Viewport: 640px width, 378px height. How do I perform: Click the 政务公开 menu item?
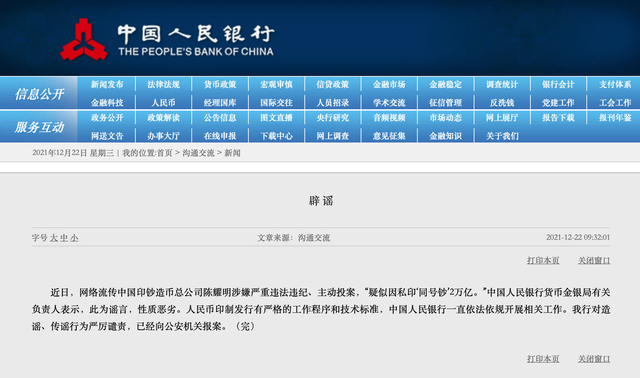tap(107, 118)
